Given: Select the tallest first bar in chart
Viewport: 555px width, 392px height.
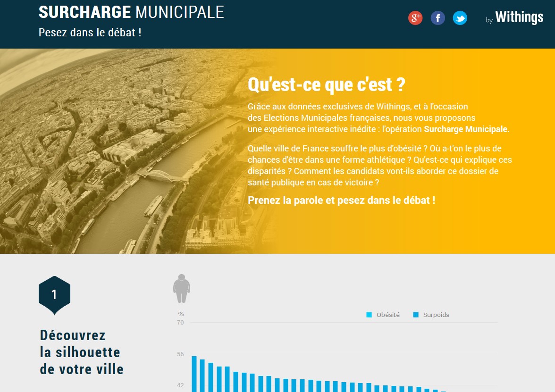Looking at the screenshot, I should (x=194, y=374).
